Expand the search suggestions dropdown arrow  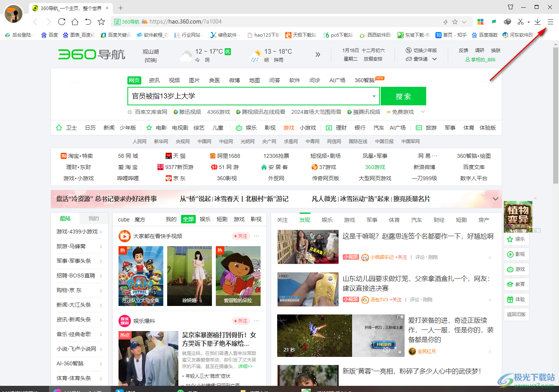click(374, 96)
